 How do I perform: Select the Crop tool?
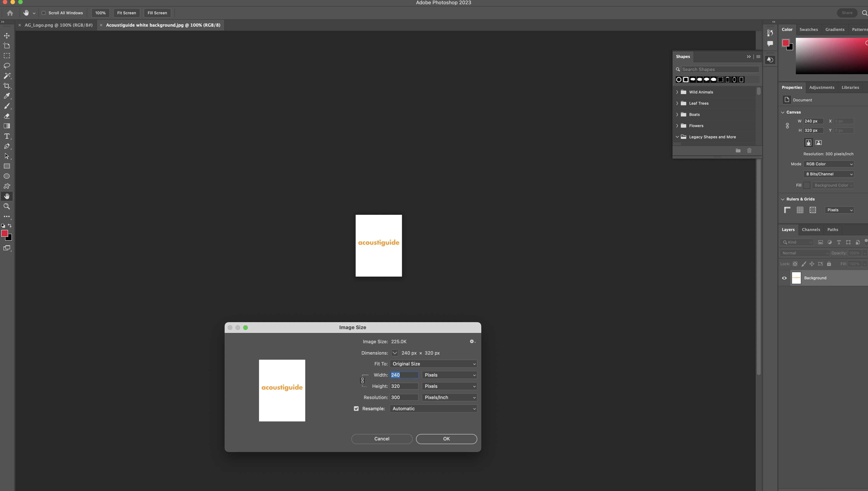point(7,86)
